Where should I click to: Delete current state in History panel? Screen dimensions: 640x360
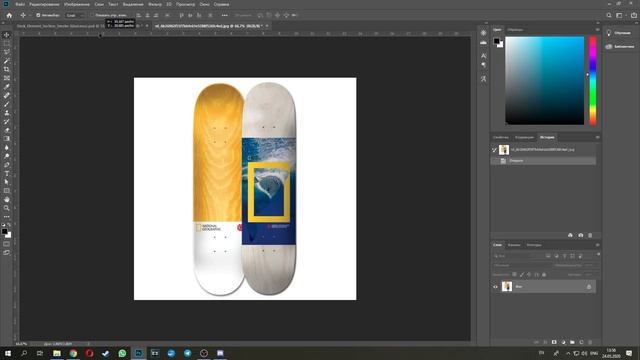click(590, 235)
